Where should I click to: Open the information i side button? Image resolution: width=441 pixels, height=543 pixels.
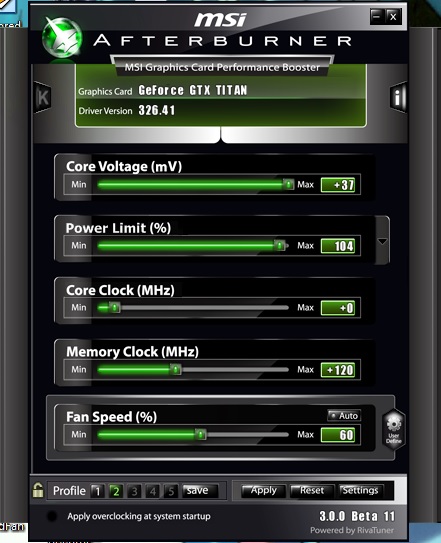click(398, 97)
